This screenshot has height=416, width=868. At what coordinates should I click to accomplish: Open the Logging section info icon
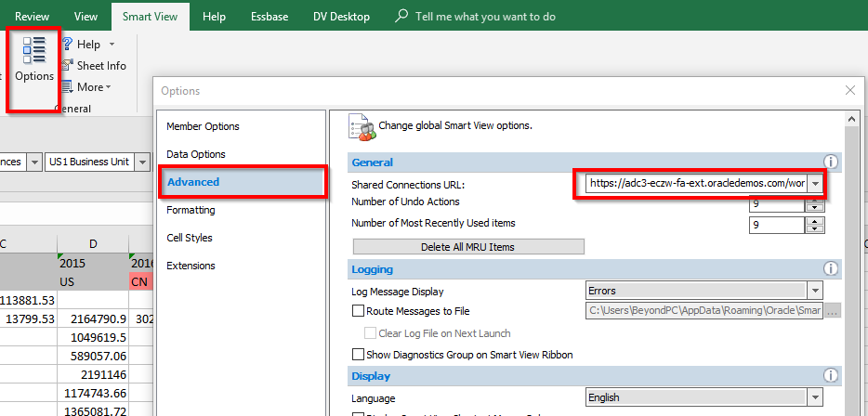tap(830, 269)
